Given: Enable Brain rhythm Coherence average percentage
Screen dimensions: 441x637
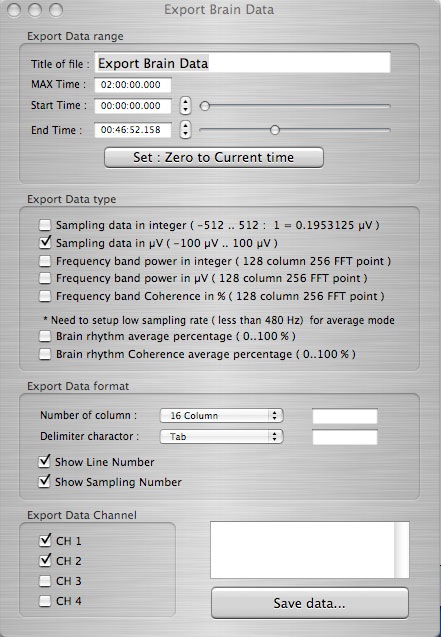Looking at the screenshot, I should pyautogui.click(x=45, y=354).
